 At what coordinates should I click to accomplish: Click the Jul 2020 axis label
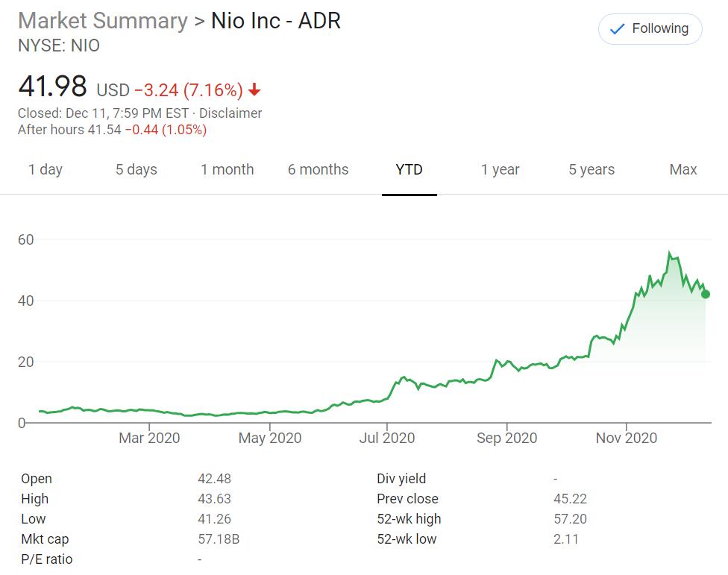click(x=387, y=438)
